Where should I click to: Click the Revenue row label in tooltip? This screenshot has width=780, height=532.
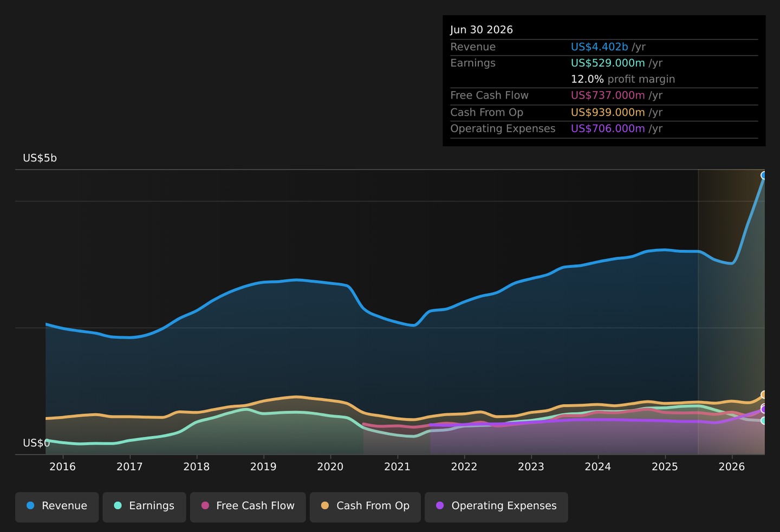coord(473,47)
